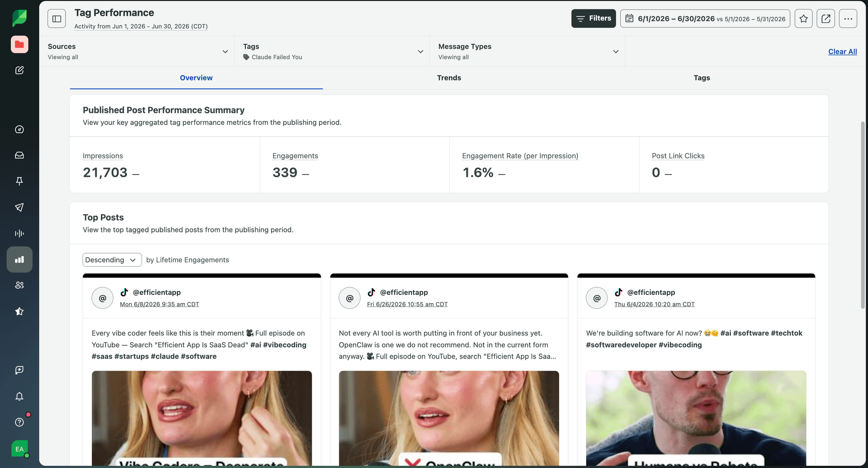Click the share export arrow icon
This screenshot has width=868, height=468.
[826, 19]
